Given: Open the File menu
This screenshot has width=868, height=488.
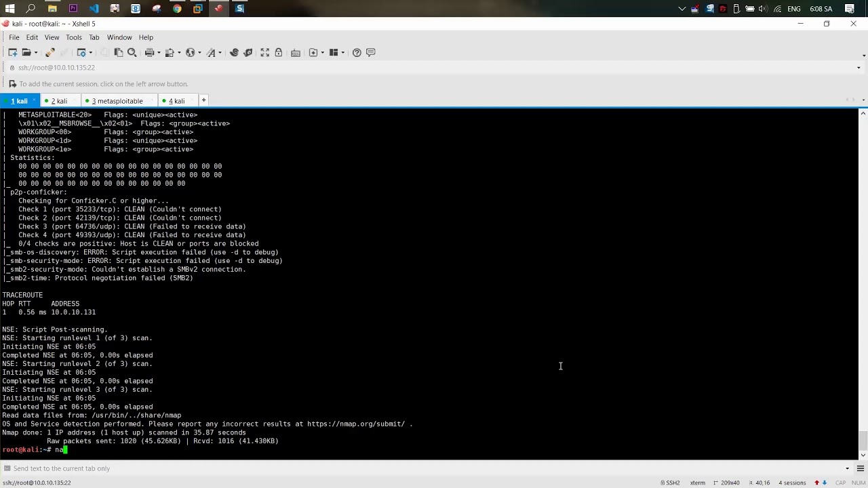Looking at the screenshot, I should point(14,37).
